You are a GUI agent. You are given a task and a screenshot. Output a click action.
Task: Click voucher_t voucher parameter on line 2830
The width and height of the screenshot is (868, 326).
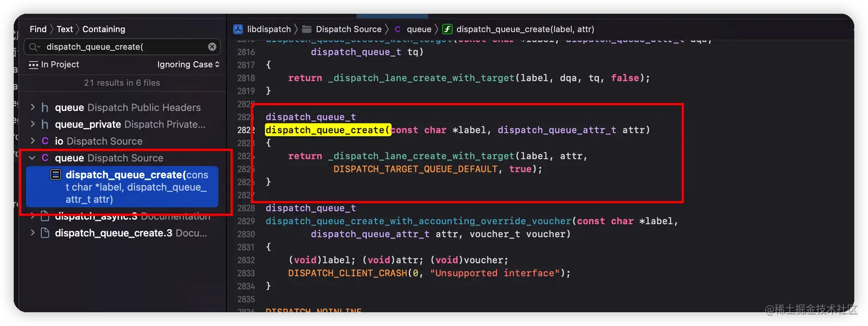tap(520, 234)
